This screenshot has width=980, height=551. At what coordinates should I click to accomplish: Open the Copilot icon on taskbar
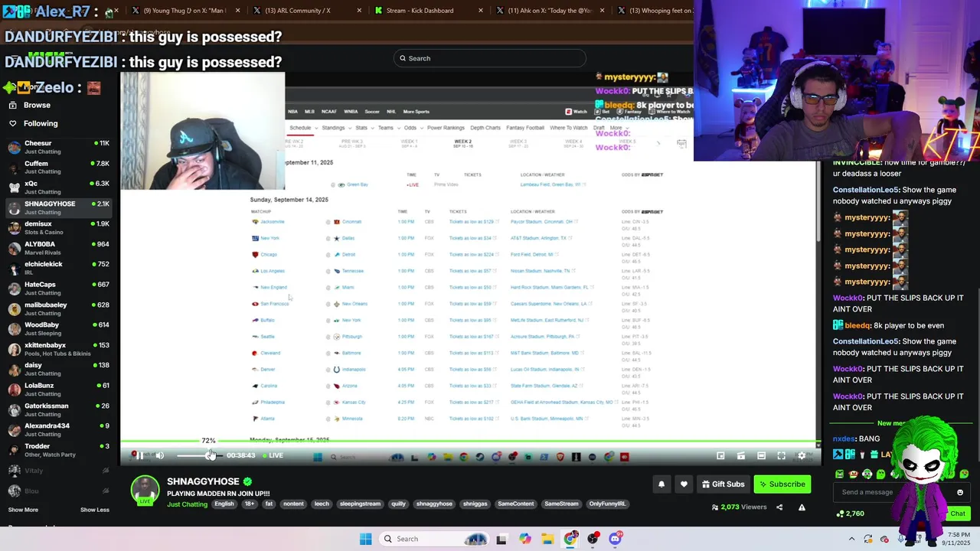point(524,539)
